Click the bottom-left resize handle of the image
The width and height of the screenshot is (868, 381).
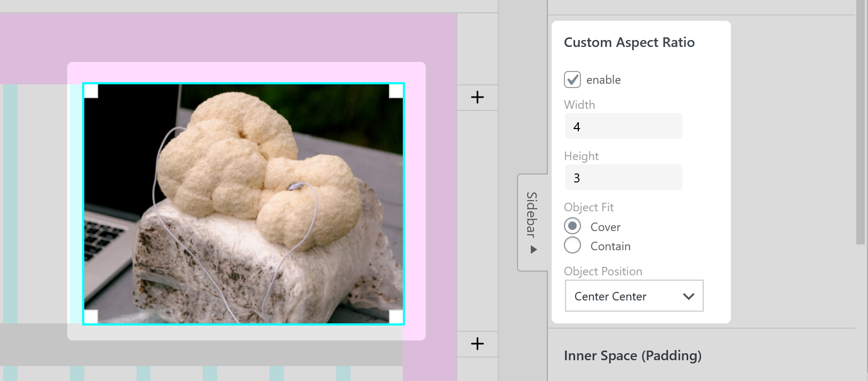(91, 316)
